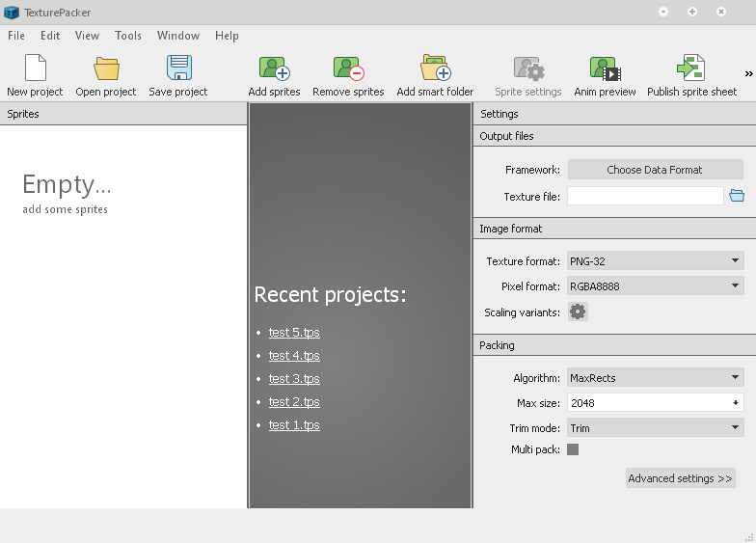This screenshot has height=543, width=756.
Task: Create a new project from toolbar
Action: coord(35,75)
